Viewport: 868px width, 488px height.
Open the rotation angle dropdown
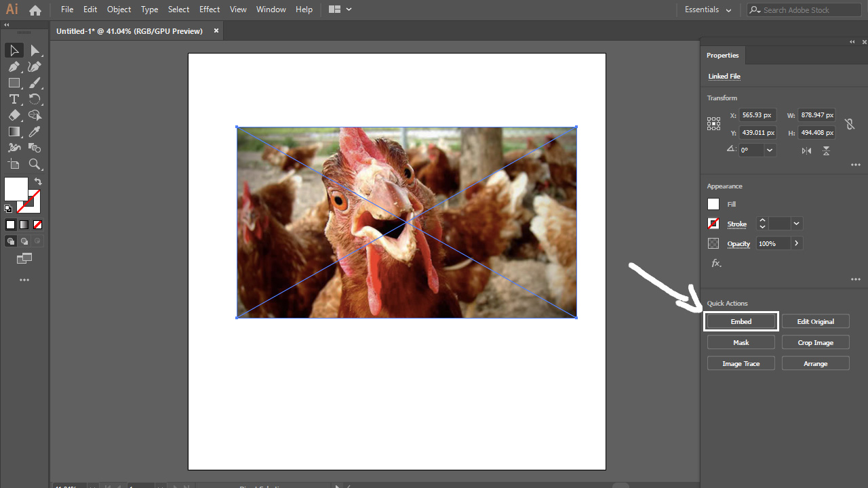770,150
